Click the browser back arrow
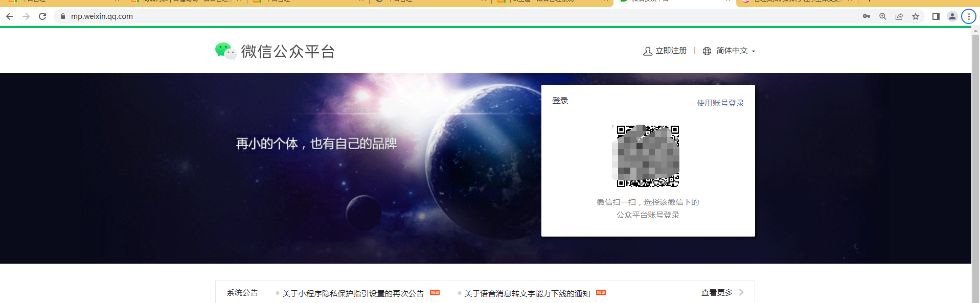Screen dimensions: 980x303 click(x=10, y=16)
